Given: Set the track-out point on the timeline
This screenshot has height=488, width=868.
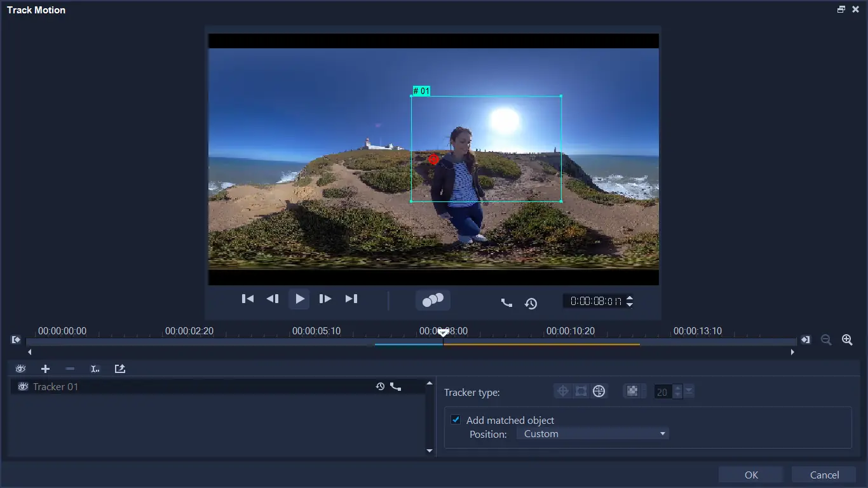Looking at the screenshot, I should pyautogui.click(x=805, y=340).
